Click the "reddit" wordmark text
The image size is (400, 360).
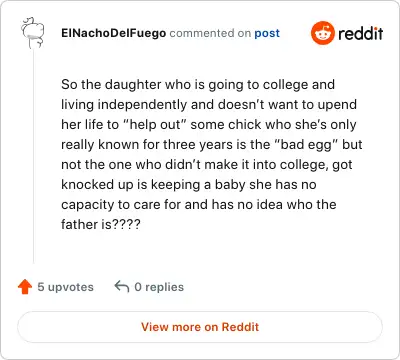click(x=361, y=33)
